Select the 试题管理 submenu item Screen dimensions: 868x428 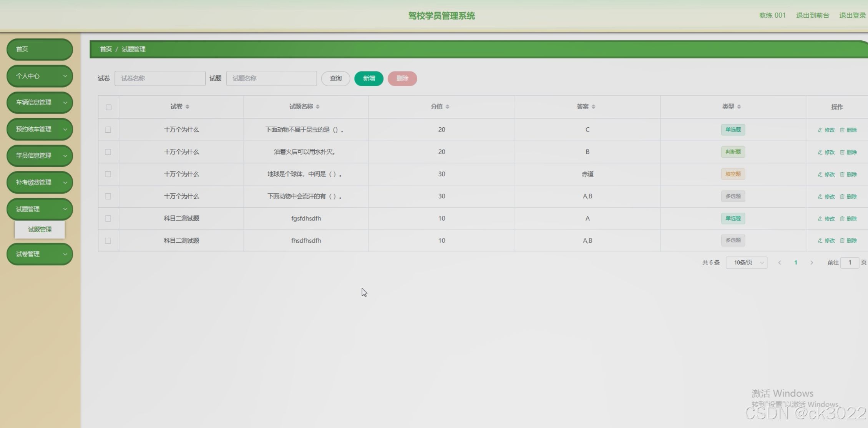tap(40, 230)
